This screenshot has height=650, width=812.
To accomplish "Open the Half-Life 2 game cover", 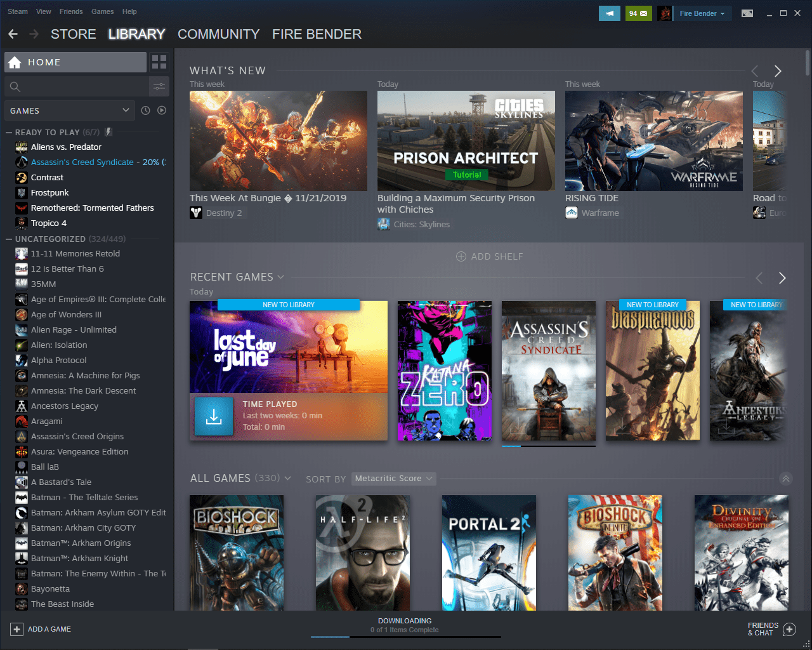I will (363, 553).
